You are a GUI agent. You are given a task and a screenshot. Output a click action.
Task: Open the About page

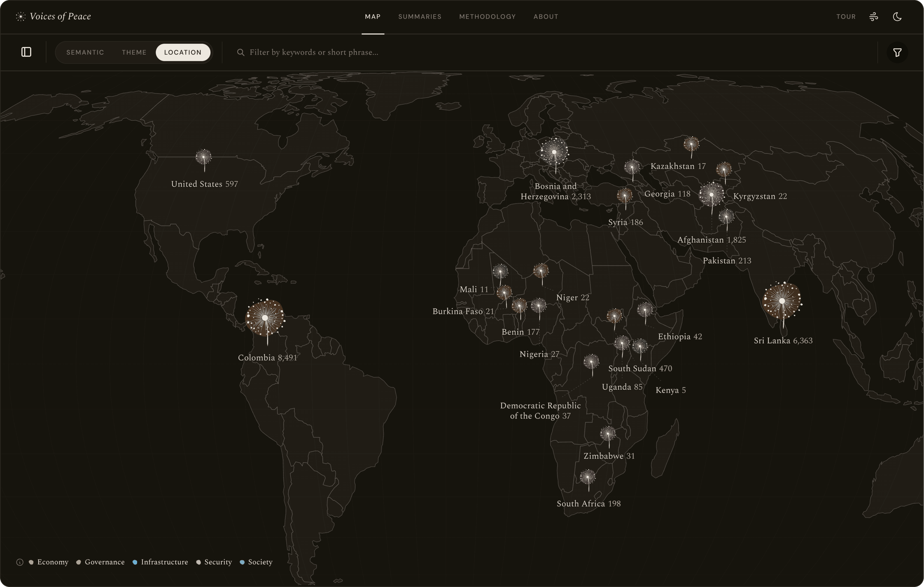[x=546, y=16]
